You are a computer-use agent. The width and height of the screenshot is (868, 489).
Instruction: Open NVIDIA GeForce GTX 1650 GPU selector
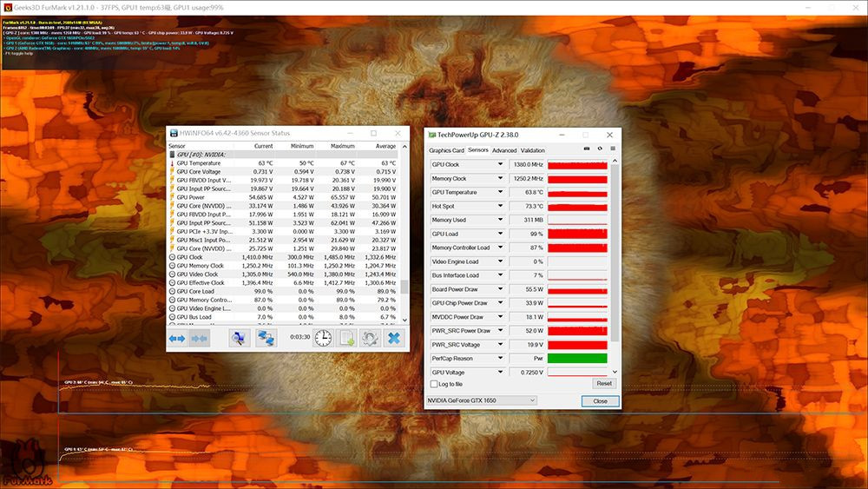tap(481, 400)
